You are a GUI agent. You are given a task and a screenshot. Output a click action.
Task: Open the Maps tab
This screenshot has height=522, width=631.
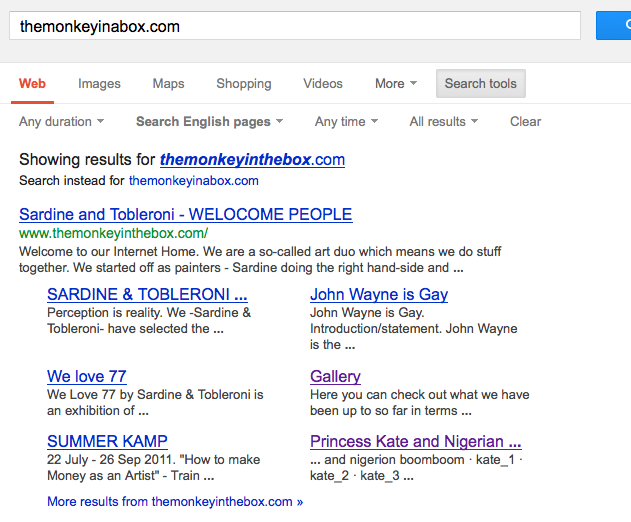pos(168,84)
